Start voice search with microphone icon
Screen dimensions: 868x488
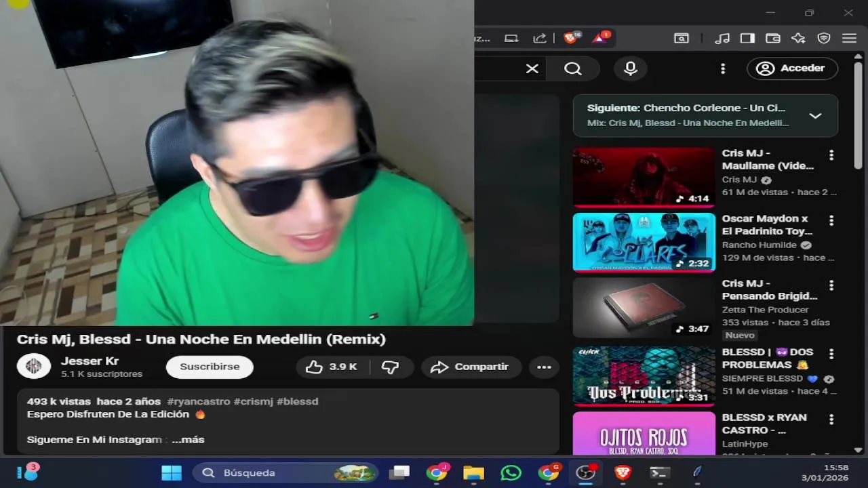pyautogui.click(x=631, y=68)
